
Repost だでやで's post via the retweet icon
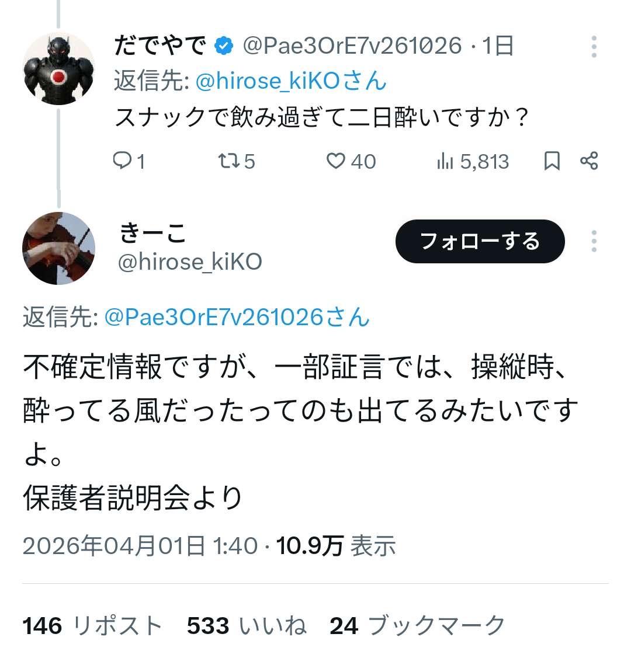pyautogui.click(x=228, y=161)
